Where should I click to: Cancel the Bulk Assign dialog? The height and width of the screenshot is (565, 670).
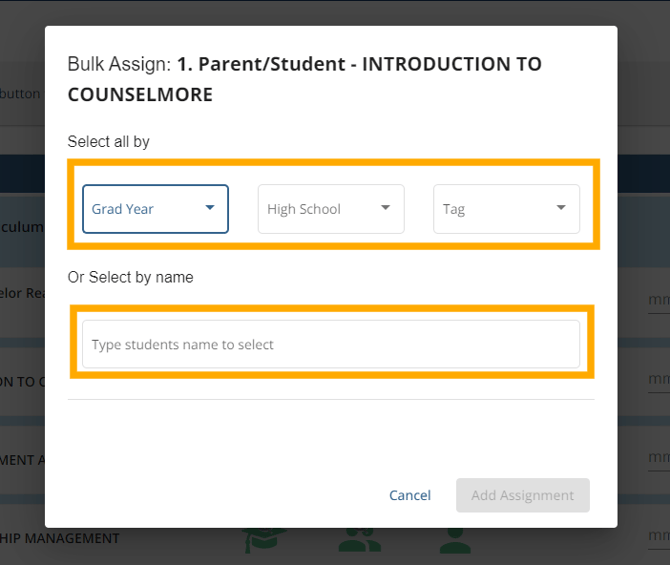410,495
